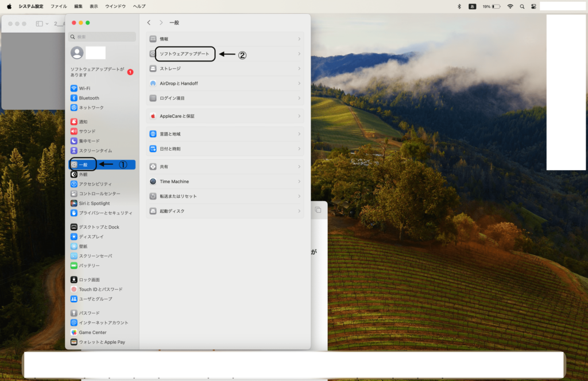
Task: Expand the ログイン項目 row chevron
Action: [299, 98]
